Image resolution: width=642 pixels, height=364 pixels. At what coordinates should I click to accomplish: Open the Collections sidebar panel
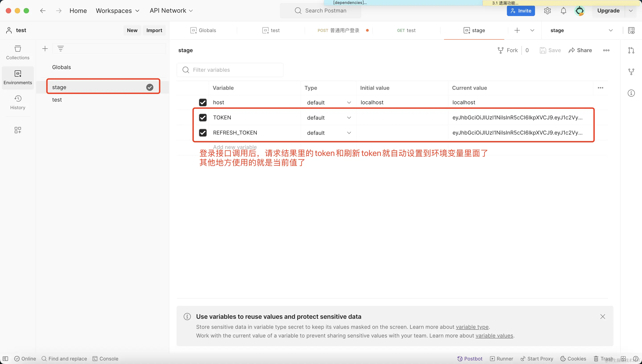[x=18, y=52]
